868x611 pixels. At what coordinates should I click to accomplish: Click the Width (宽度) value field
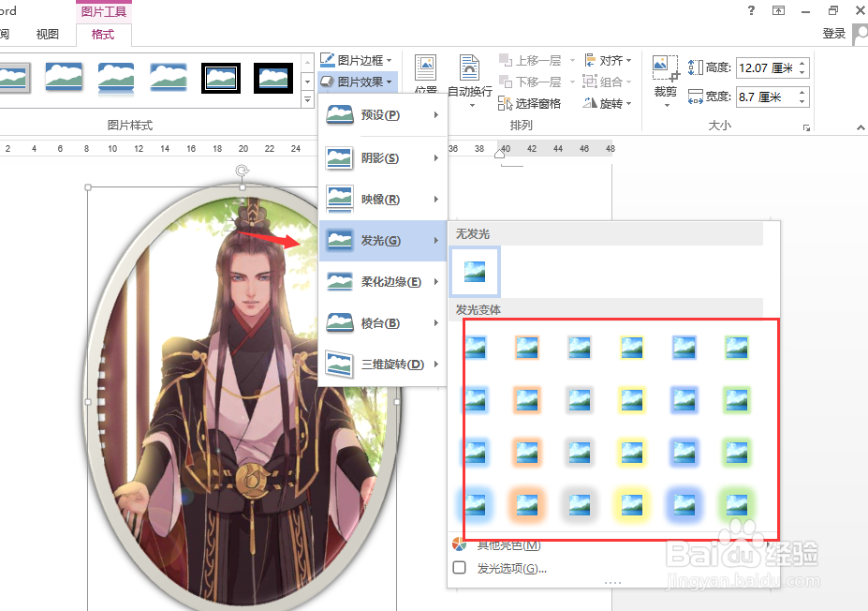pyautogui.click(x=766, y=97)
